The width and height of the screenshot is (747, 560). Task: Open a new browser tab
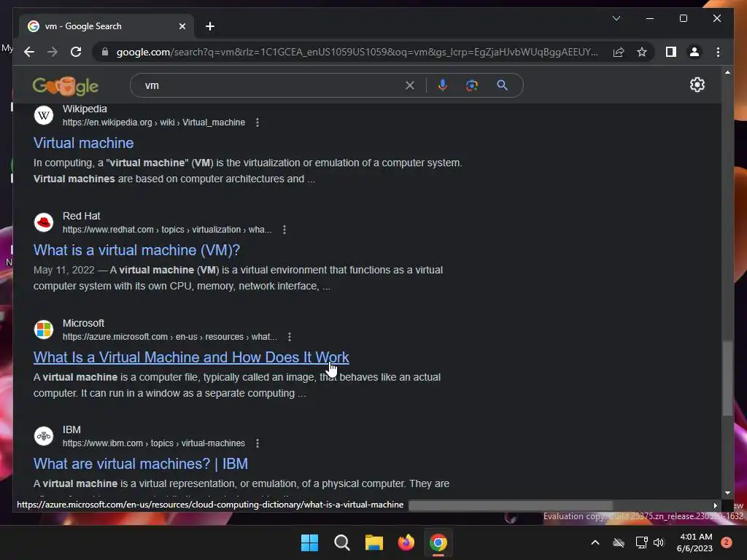pos(210,26)
